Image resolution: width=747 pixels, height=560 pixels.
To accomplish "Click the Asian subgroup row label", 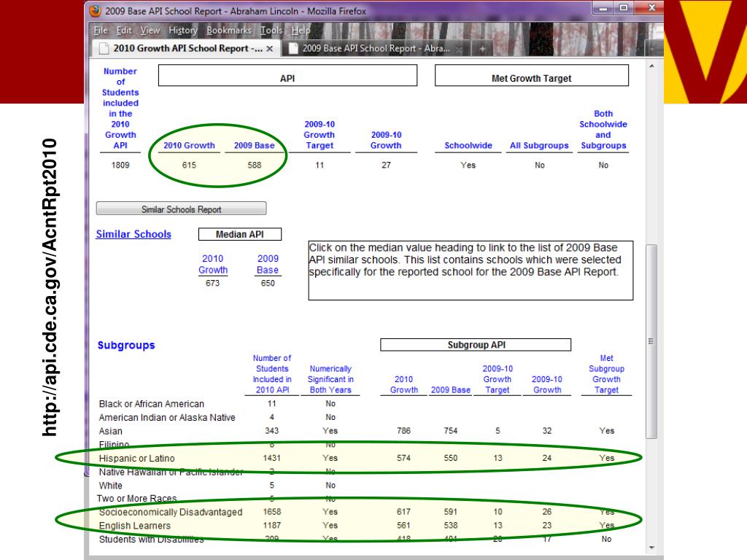I will 111,432.
